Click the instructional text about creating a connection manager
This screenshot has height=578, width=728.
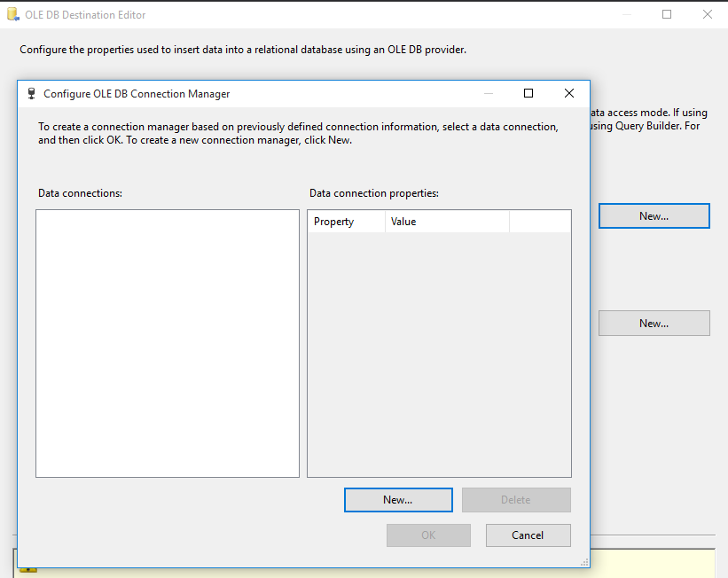click(296, 133)
